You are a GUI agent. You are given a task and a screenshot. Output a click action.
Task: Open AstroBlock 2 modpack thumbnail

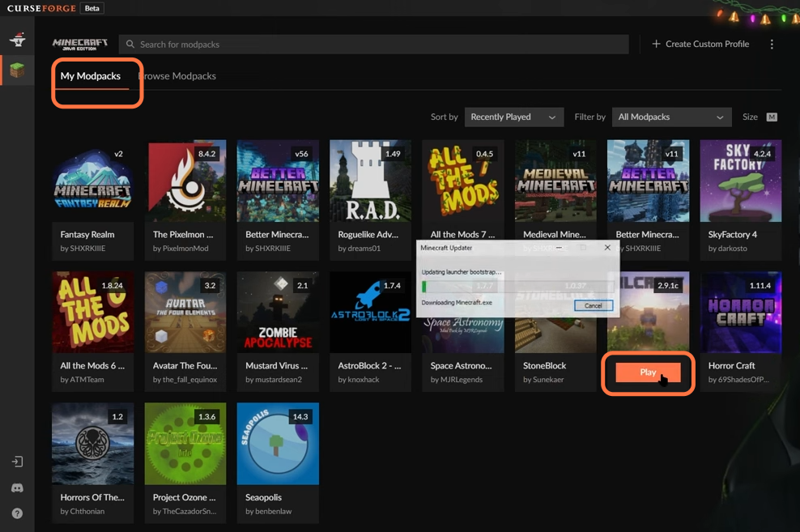click(370, 313)
